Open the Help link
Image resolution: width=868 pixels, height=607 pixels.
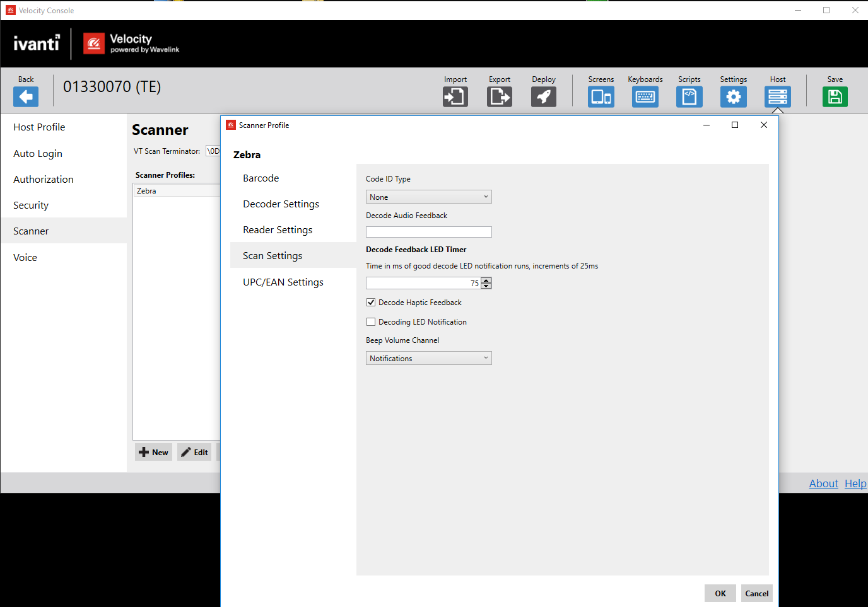click(x=855, y=483)
